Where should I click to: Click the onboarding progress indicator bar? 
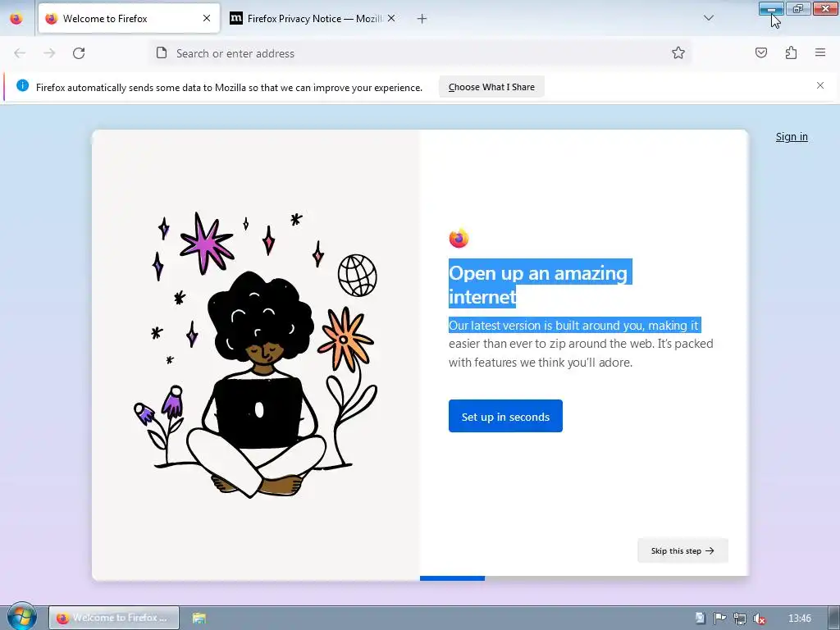click(584, 578)
